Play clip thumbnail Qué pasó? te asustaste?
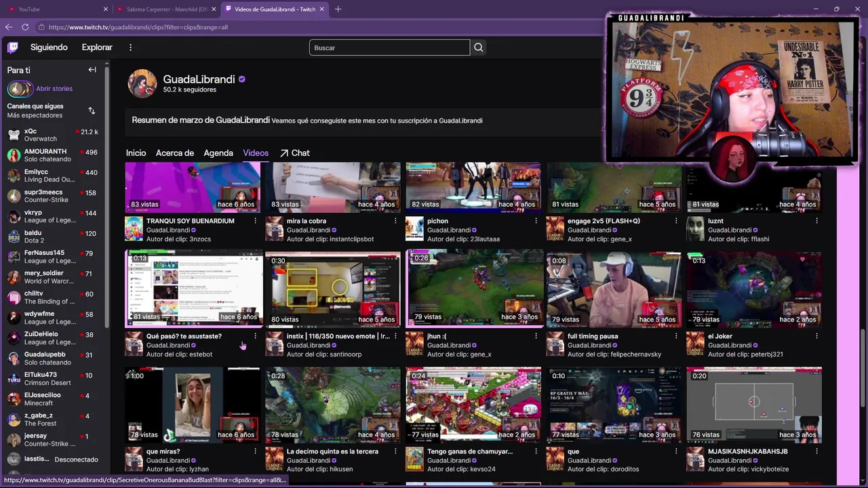This screenshot has width=868, height=488. pos(193,288)
